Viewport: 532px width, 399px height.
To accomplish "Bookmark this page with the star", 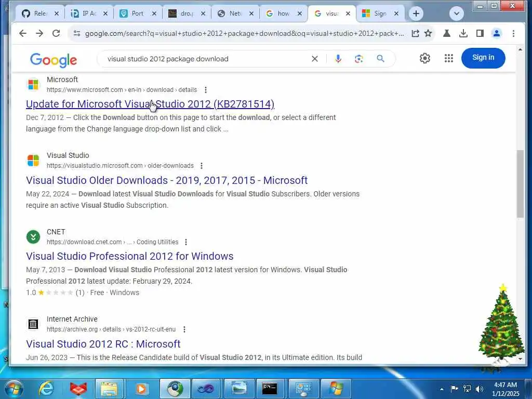I will pyautogui.click(x=428, y=33).
